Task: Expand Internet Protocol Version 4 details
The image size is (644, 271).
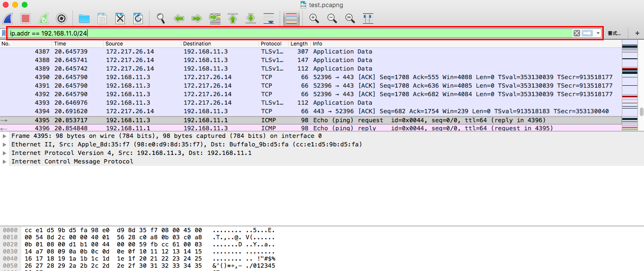Action: click(5, 153)
